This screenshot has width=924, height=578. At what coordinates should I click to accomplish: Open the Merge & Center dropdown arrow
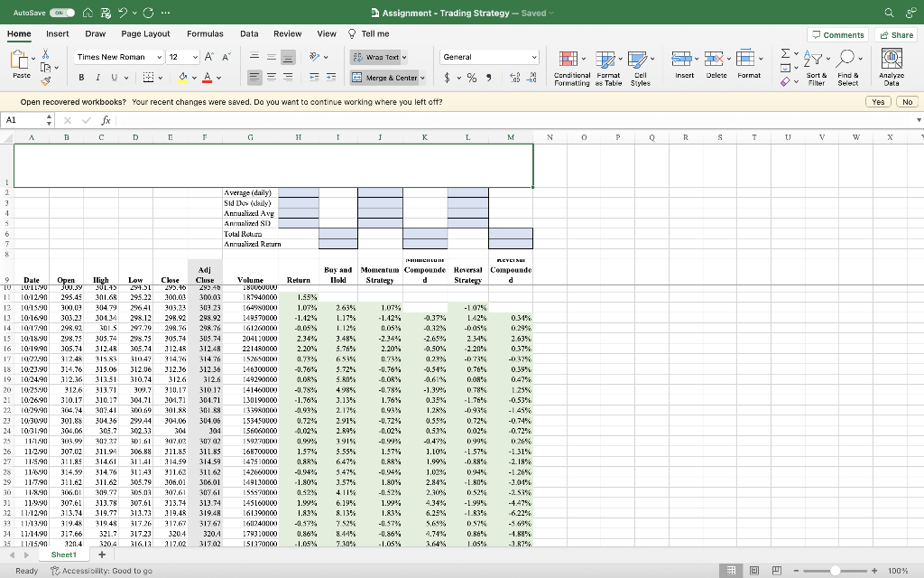pos(424,79)
